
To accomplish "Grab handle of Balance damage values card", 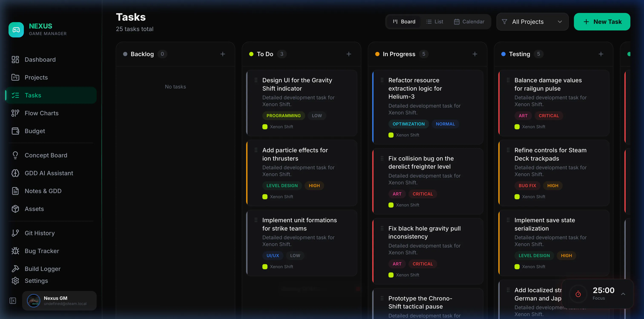I will click(508, 80).
